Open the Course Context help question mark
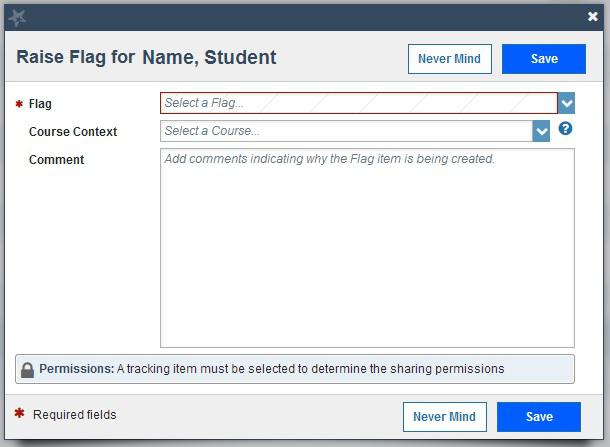The height and width of the screenshot is (447, 610). tap(565, 129)
